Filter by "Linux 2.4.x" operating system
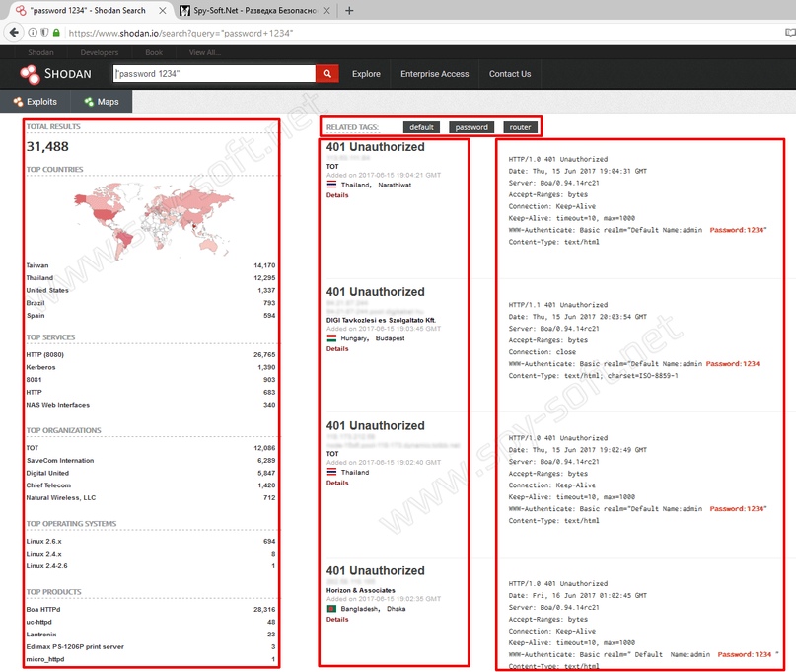Image resolution: width=796 pixels, height=672 pixels. pos(151,554)
